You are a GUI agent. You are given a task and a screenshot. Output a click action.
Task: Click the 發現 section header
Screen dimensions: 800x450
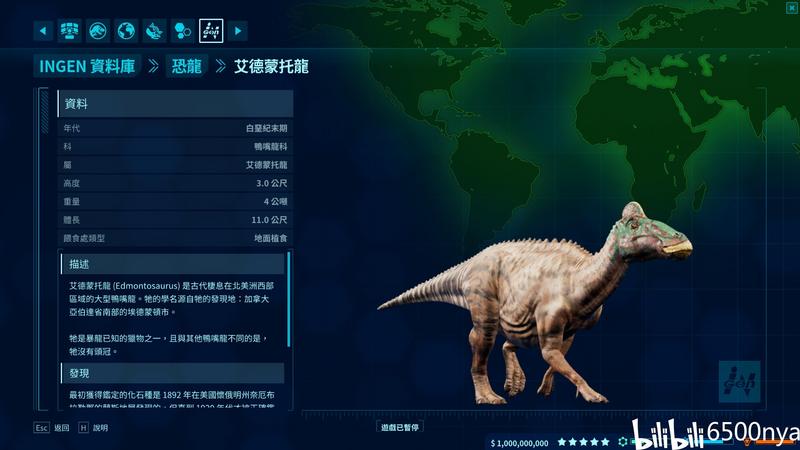pos(172,373)
